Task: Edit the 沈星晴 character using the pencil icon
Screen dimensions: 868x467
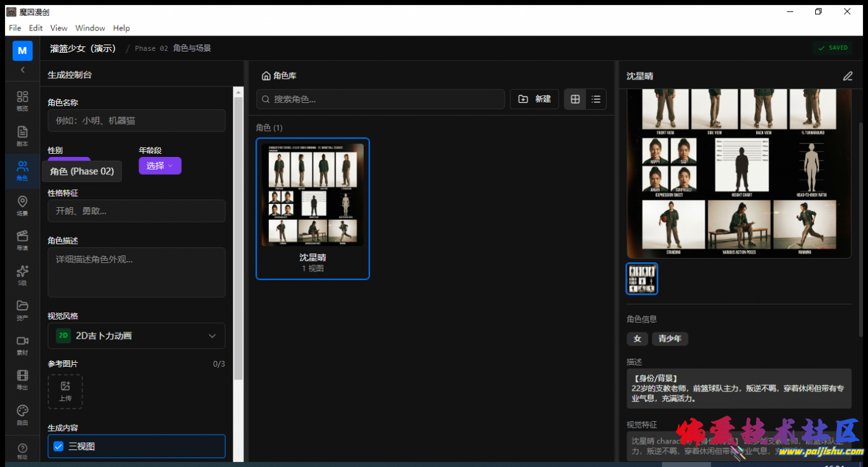Action: [848, 76]
